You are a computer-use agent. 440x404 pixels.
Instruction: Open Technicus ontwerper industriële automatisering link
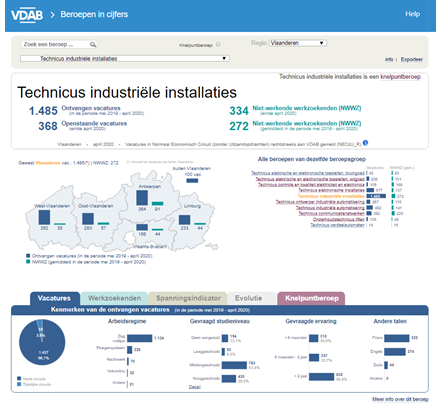click(320, 202)
